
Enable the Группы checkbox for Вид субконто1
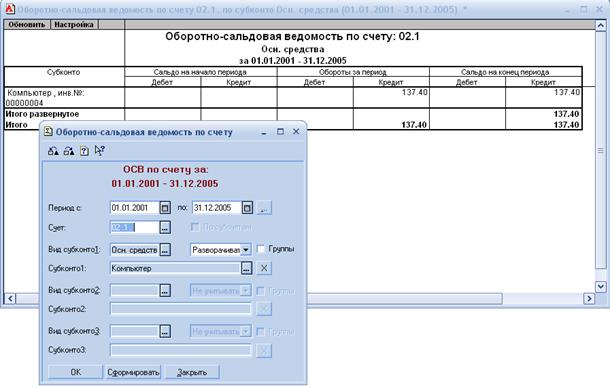click(x=261, y=249)
